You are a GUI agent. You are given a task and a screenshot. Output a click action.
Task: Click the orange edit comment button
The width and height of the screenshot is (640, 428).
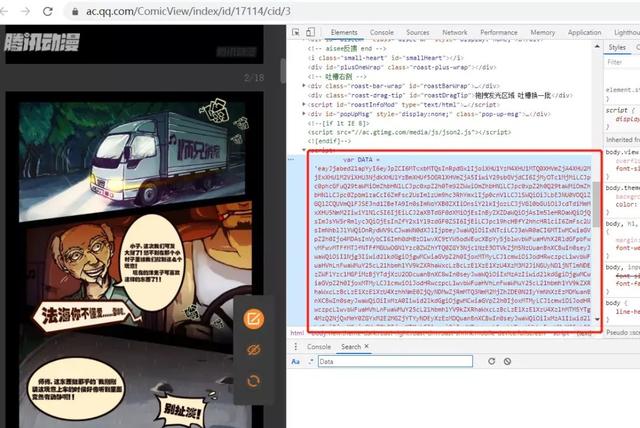tap(253, 319)
